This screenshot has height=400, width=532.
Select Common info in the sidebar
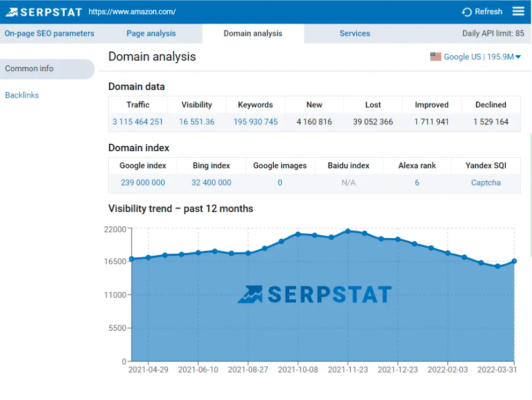pos(29,69)
